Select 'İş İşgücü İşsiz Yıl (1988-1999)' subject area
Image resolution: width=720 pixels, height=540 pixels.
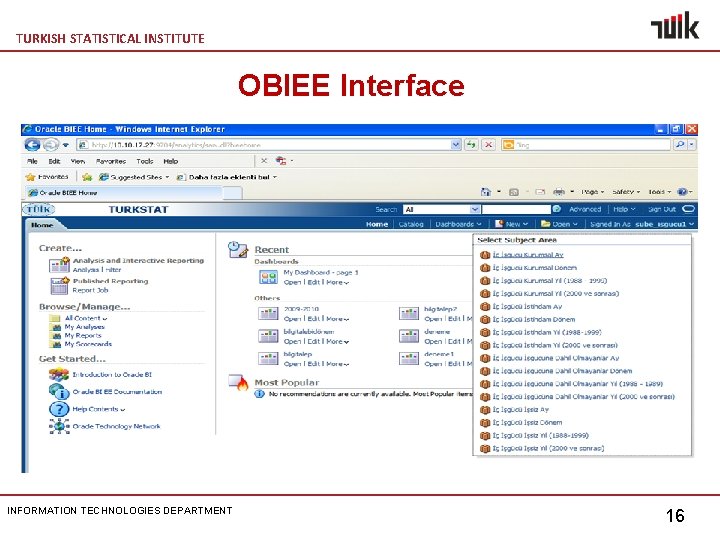point(540,435)
